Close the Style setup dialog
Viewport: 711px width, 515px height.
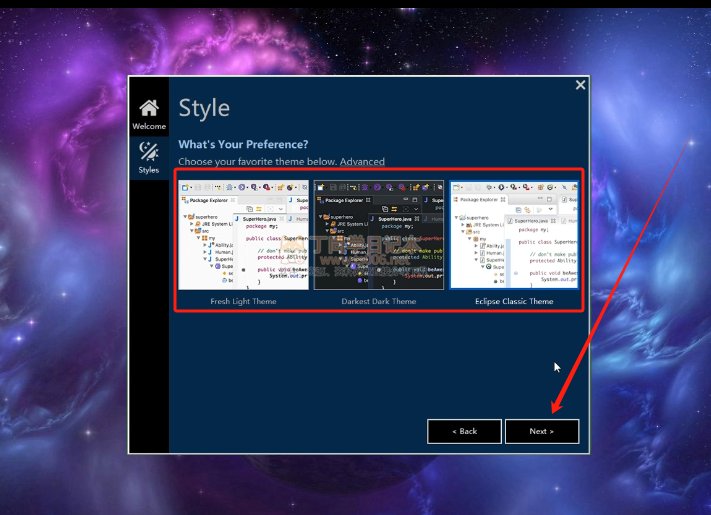click(x=580, y=86)
